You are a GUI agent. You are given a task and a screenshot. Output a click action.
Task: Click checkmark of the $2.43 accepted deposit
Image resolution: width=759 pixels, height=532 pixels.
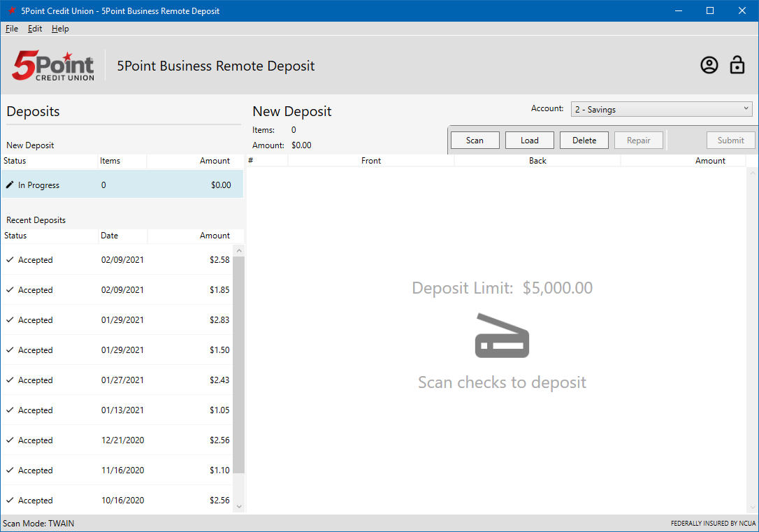click(10, 380)
